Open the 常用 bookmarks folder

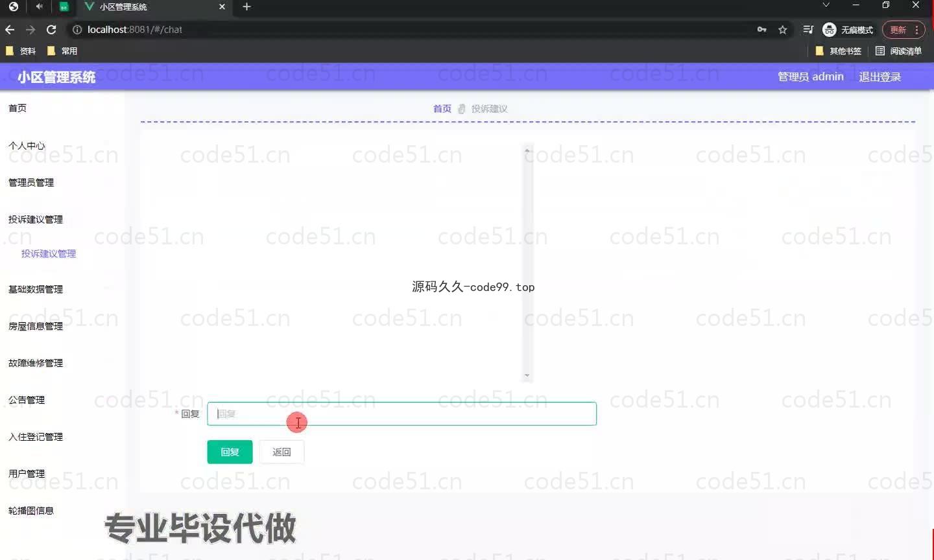62,51
